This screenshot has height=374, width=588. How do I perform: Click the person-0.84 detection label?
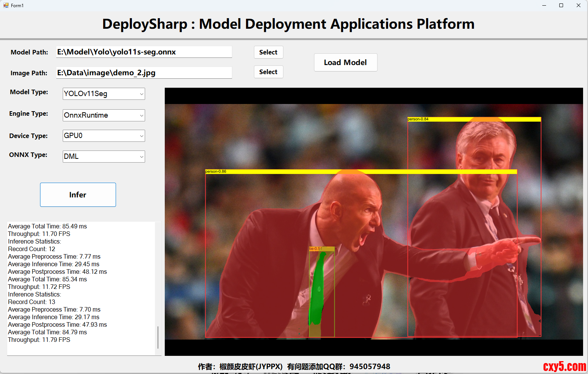[418, 119]
